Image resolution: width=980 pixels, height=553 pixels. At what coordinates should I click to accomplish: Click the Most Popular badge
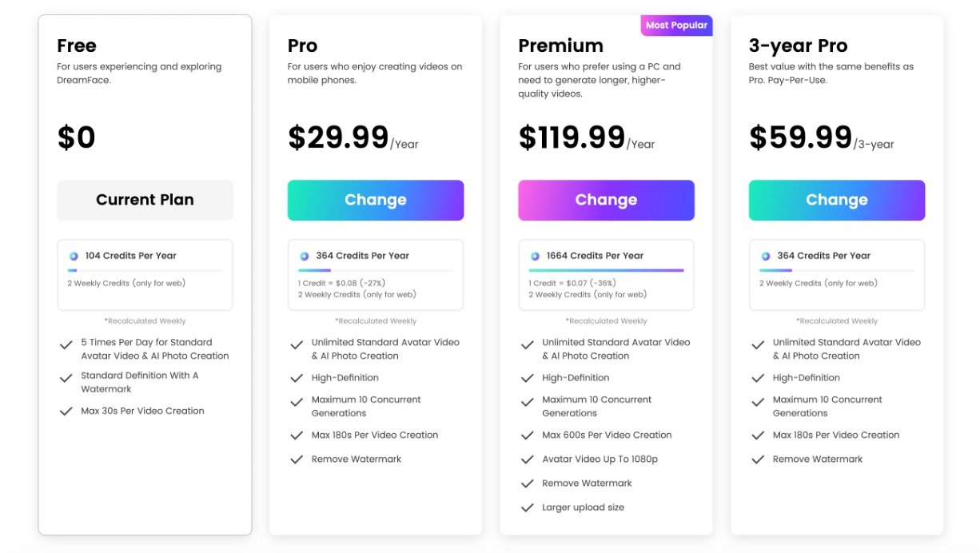coord(676,26)
